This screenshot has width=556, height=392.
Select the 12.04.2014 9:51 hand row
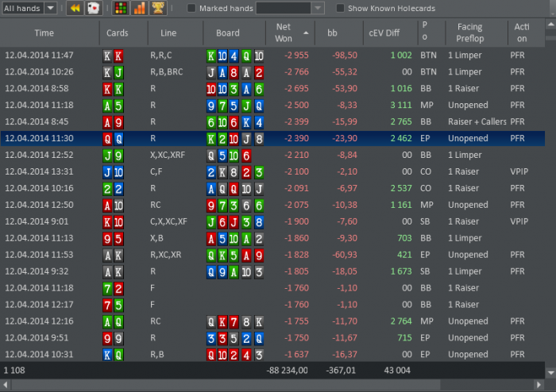272,338
